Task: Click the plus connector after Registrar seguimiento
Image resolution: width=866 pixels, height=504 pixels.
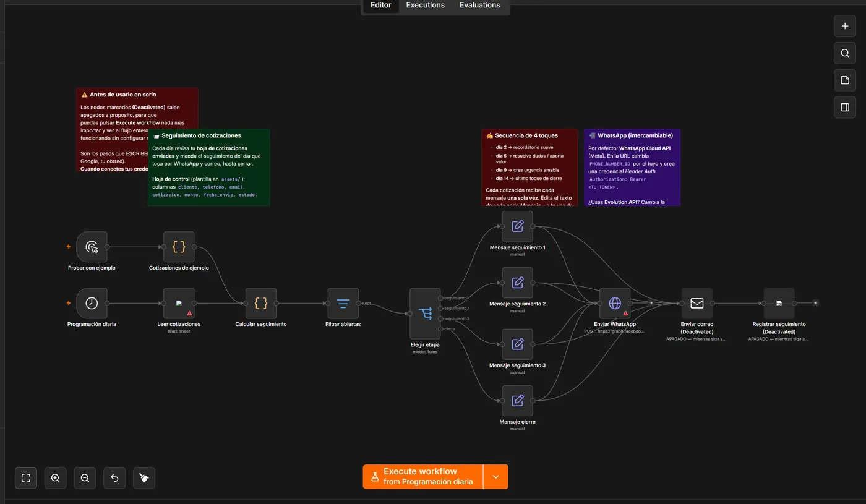Action: pos(815,303)
